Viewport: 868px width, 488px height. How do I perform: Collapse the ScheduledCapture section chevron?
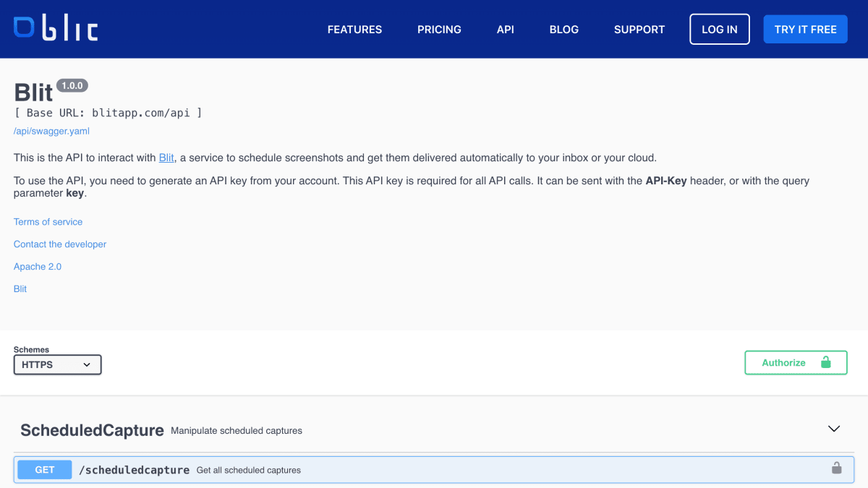click(834, 429)
